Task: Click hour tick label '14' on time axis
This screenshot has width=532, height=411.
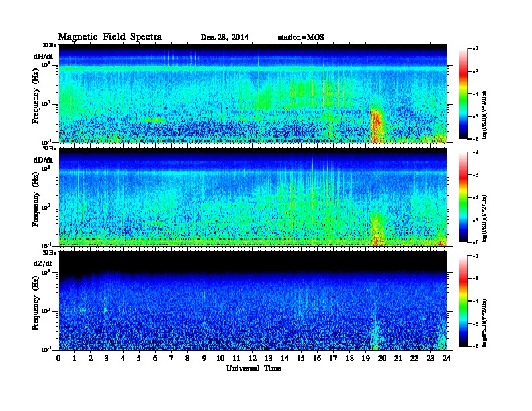Action: tap(285, 358)
